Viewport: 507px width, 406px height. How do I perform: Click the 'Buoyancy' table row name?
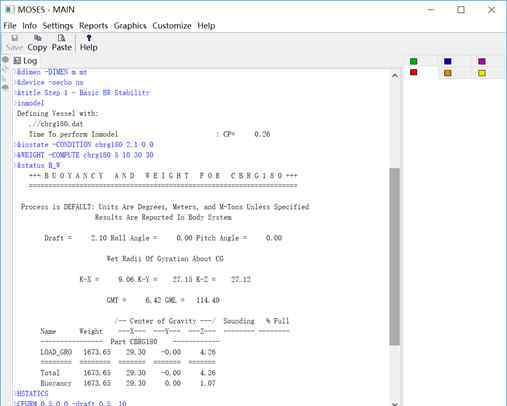tap(56, 383)
